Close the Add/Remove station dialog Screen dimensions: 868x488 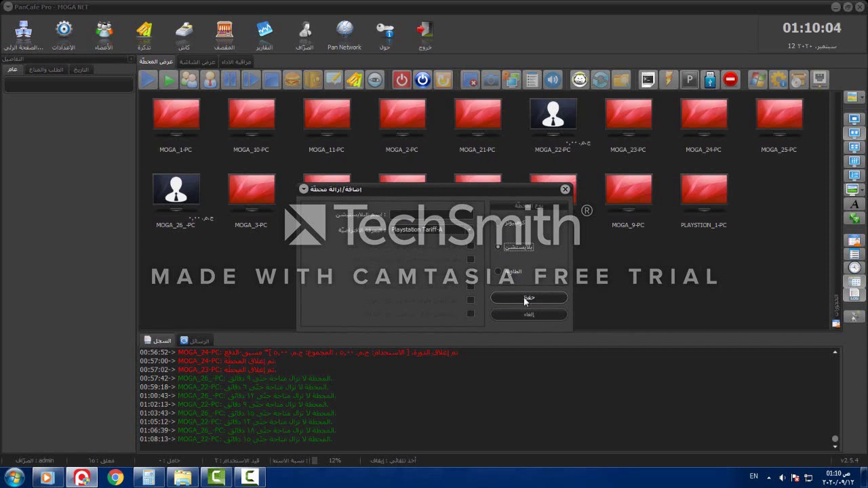click(x=565, y=189)
